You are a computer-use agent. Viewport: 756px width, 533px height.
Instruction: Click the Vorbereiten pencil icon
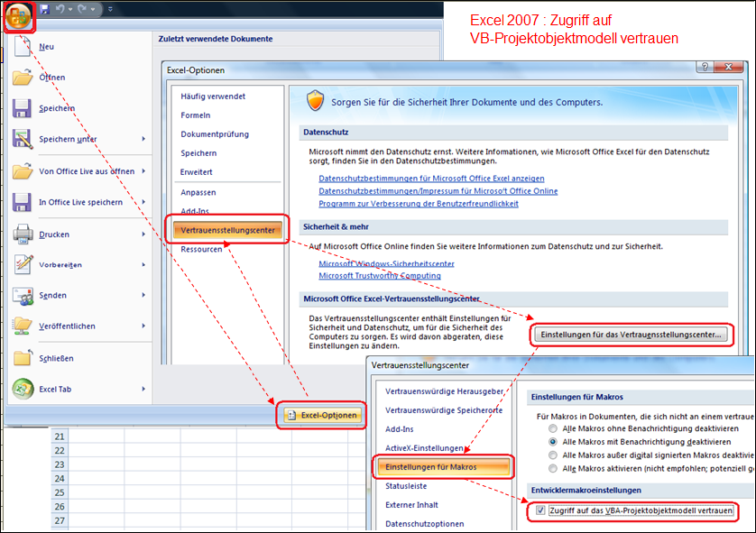23,264
